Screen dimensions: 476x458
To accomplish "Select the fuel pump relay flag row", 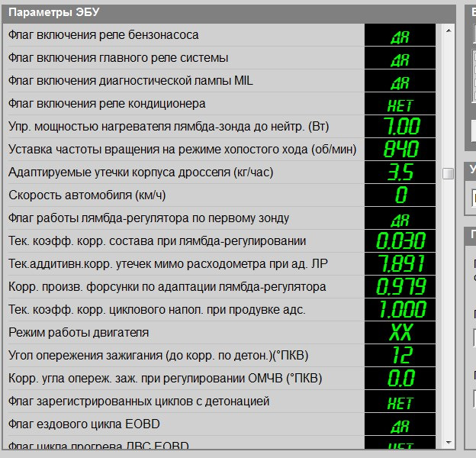I will click(183, 35).
